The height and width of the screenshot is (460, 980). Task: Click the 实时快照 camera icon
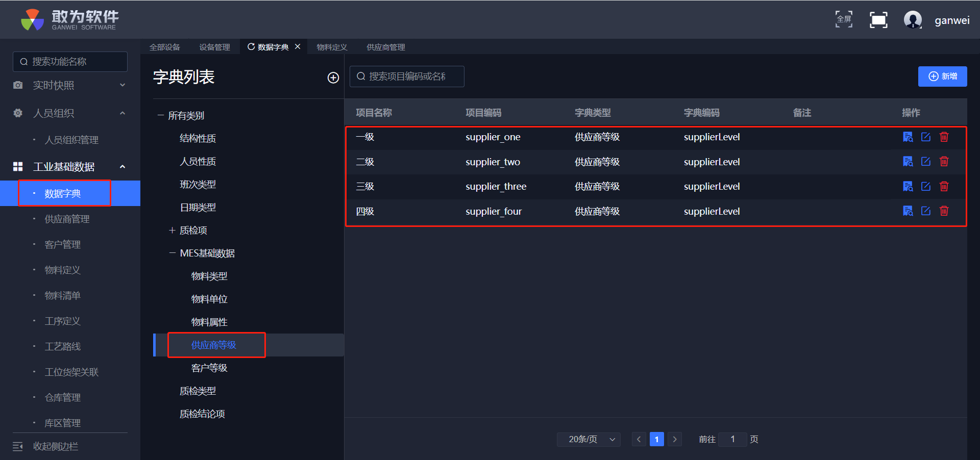click(x=18, y=85)
